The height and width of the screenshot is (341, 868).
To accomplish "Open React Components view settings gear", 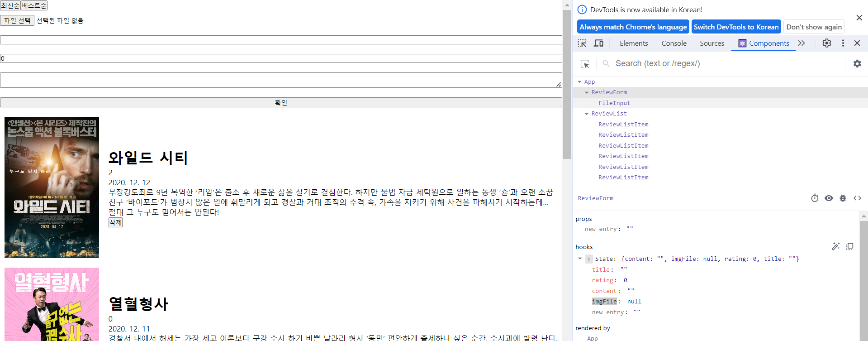I will click(x=857, y=64).
